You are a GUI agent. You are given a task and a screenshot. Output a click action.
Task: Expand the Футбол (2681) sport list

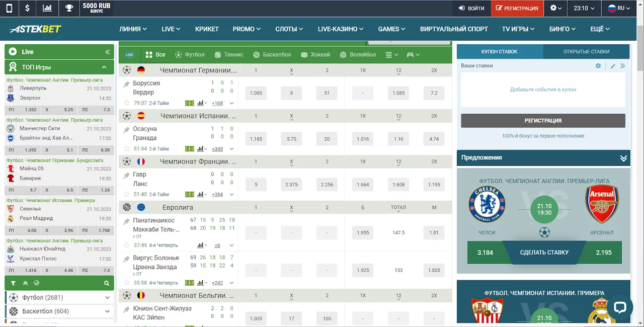60,297
